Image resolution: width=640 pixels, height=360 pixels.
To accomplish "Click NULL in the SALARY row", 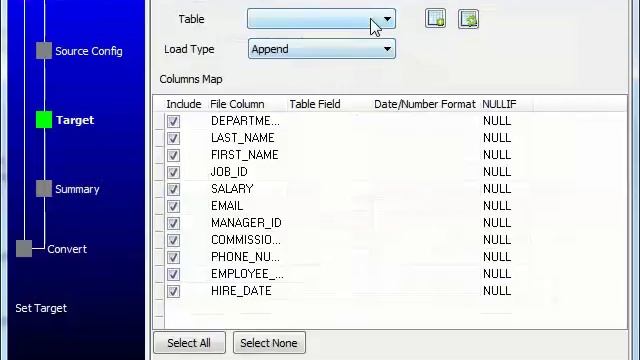I will 497,189.
